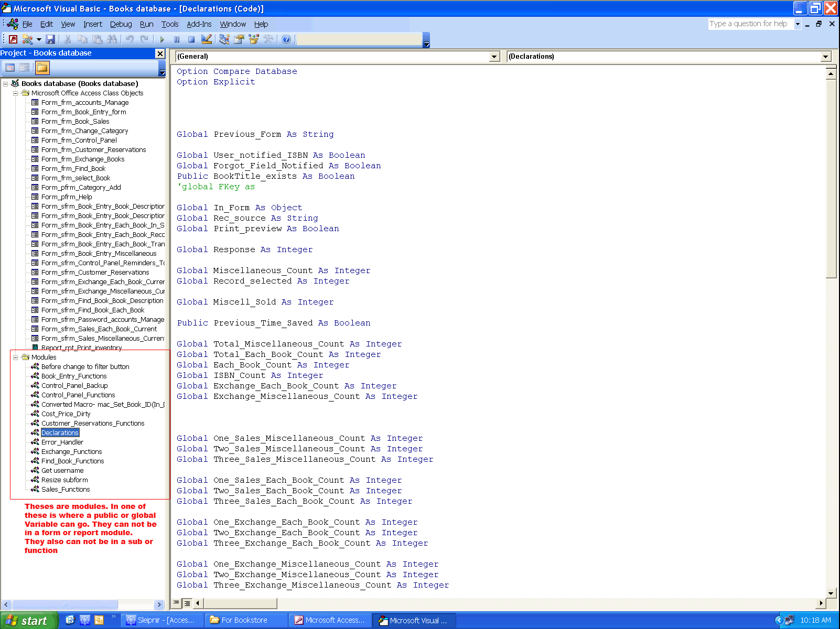Image resolution: width=840 pixels, height=629 pixels.
Task: Open the Edit menu
Action: [x=47, y=24]
